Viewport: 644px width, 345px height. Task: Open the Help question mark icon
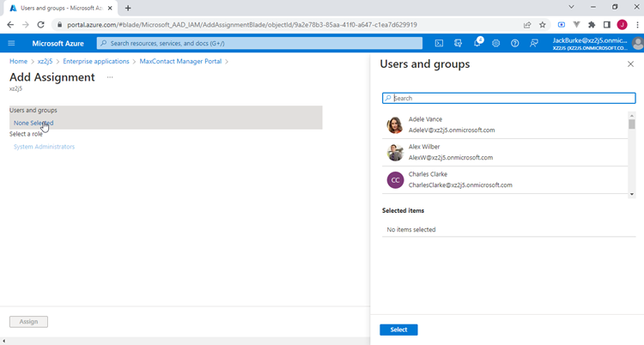click(515, 43)
